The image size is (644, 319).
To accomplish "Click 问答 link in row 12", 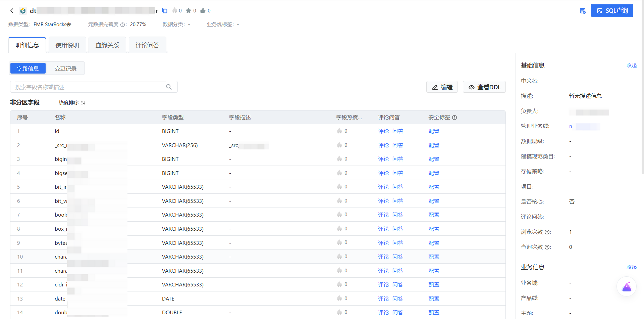I will pos(398,285).
